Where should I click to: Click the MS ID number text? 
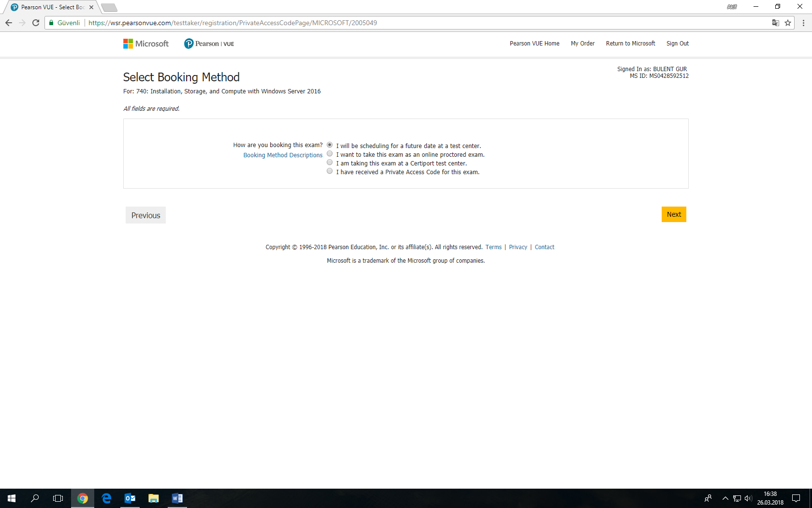669,76
